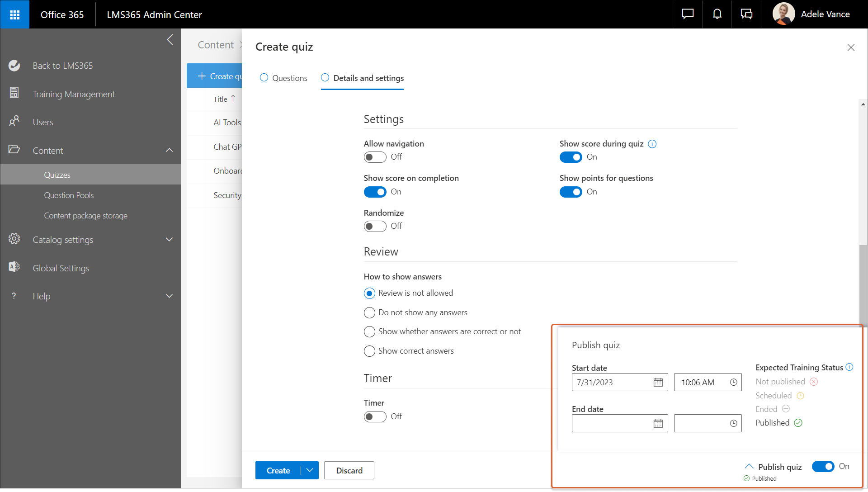Click the Expected Training Status info icon
Screen dimensions: 868x492
coord(849,367)
